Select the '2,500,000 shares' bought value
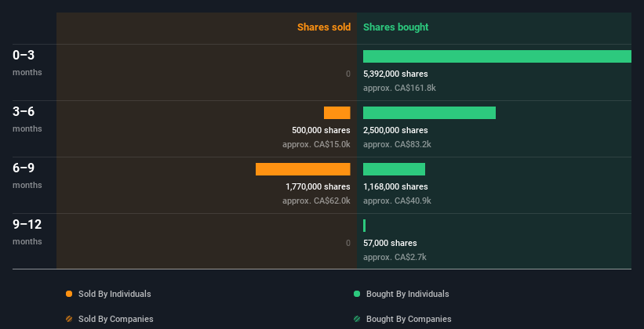 (395, 131)
